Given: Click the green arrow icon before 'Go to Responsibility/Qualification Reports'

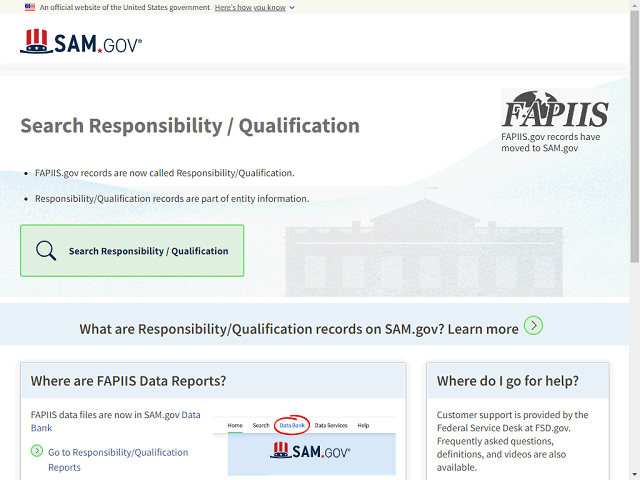Looking at the screenshot, I should click(x=37, y=451).
